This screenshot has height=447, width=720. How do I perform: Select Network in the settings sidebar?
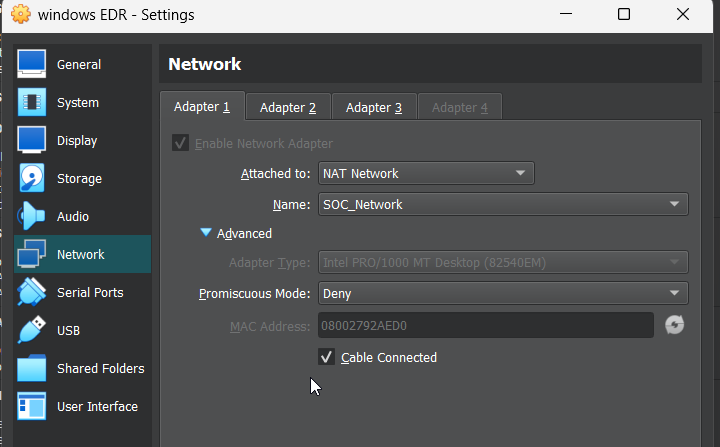point(80,255)
